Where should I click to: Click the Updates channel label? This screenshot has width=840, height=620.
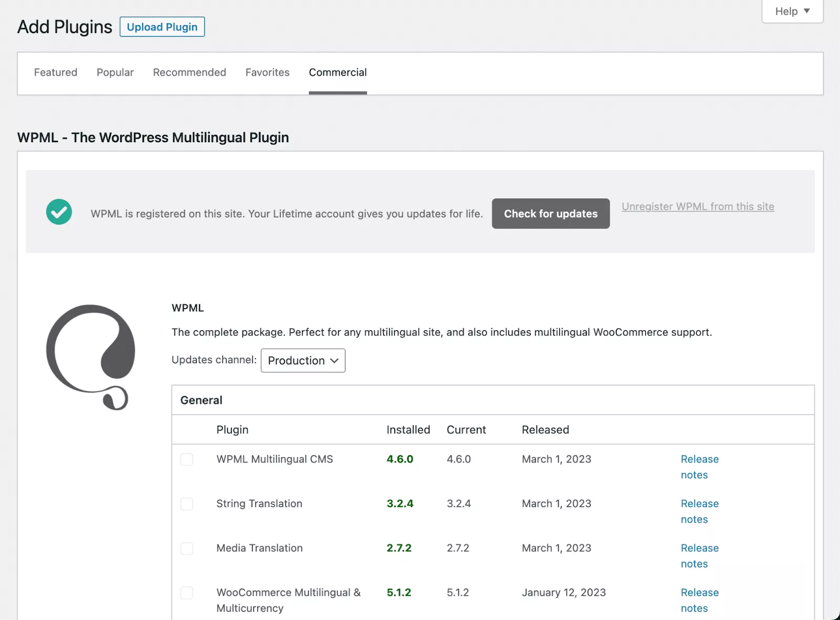pyautogui.click(x=214, y=360)
